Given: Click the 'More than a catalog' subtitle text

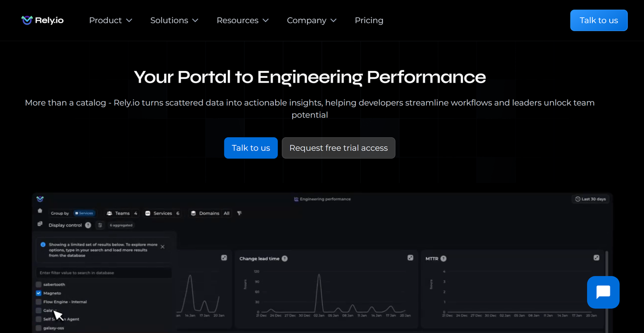Looking at the screenshot, I should (x=310, y=109).
